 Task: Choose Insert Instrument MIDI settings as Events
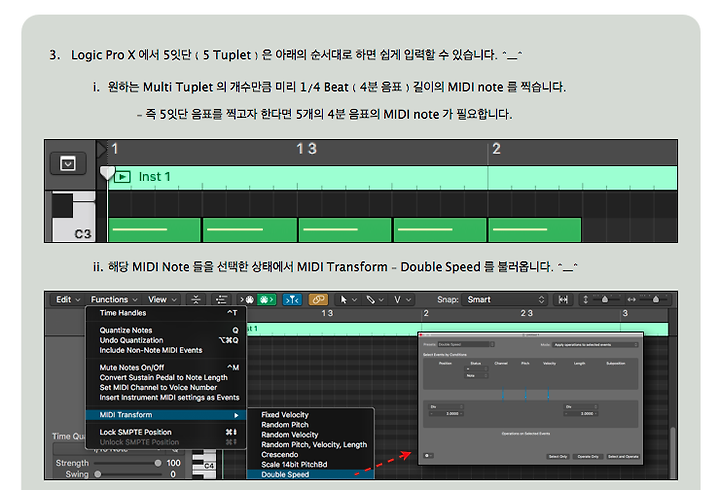(166, 398)
